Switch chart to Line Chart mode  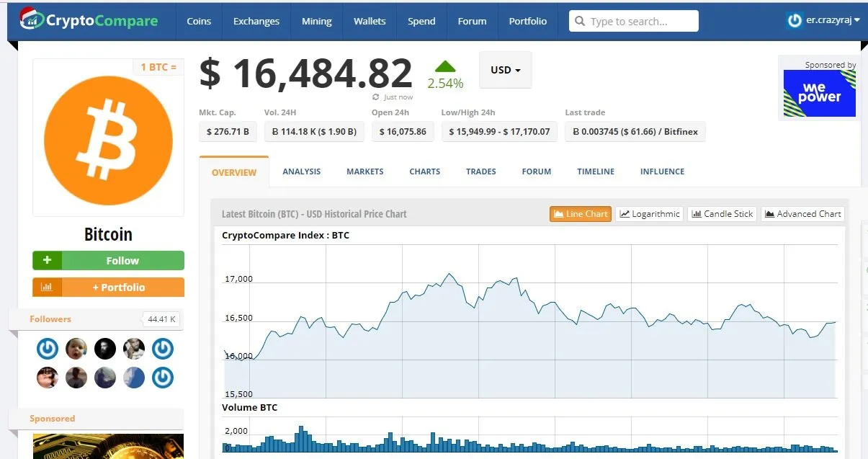[580, 214]
